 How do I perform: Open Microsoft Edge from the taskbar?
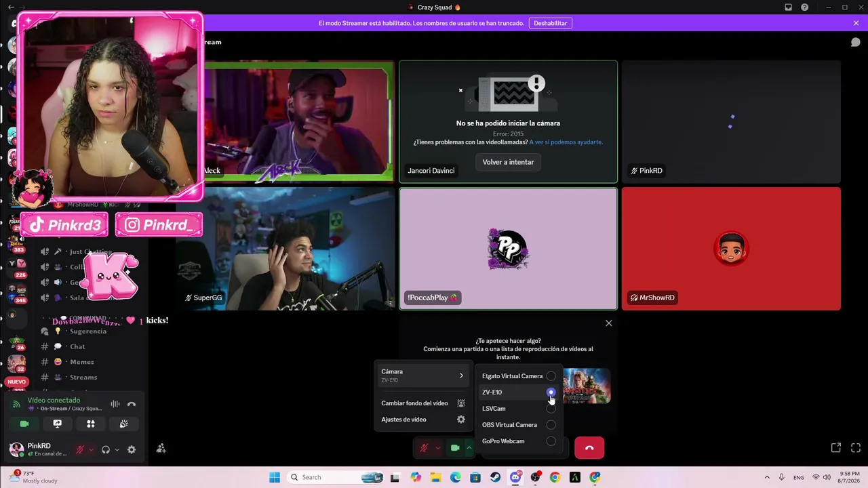(456, 477)
